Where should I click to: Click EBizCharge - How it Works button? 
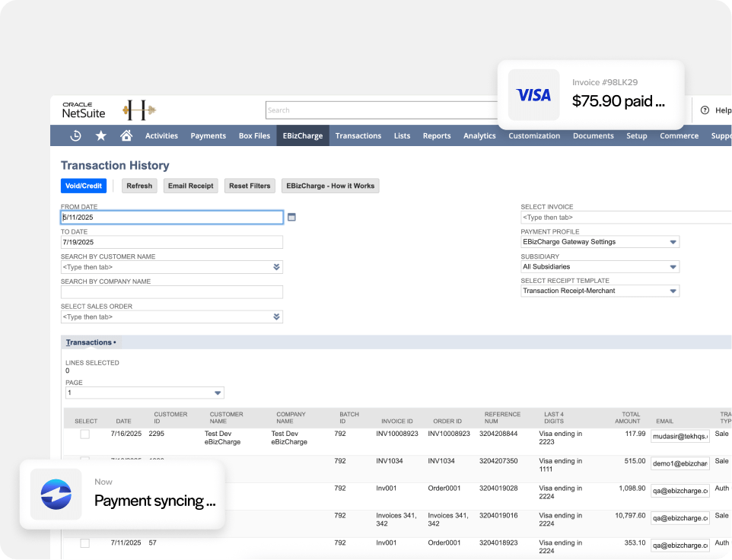(x=330, y=186)
